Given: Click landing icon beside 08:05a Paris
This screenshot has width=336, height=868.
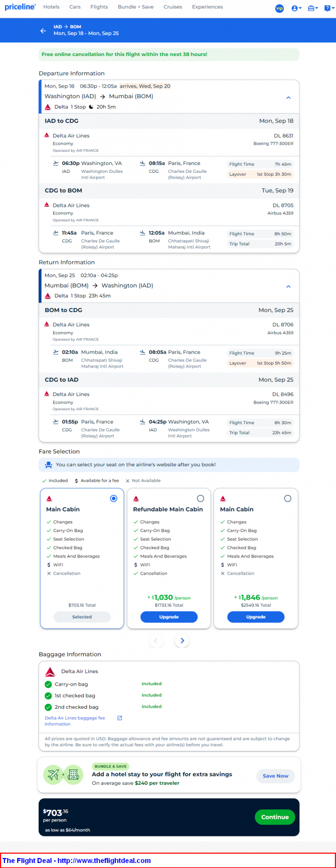Looking at the screenshot, I should click(x=142, y=352).
